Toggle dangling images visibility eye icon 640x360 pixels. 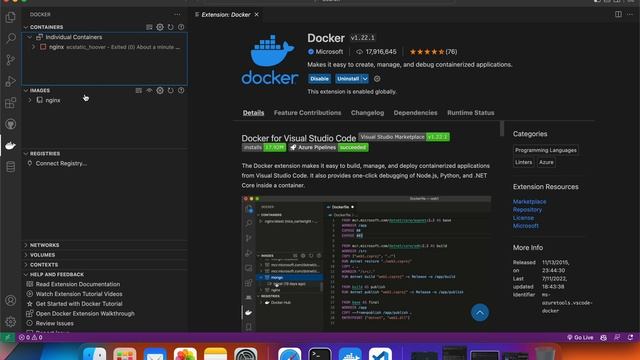point(149,90)
